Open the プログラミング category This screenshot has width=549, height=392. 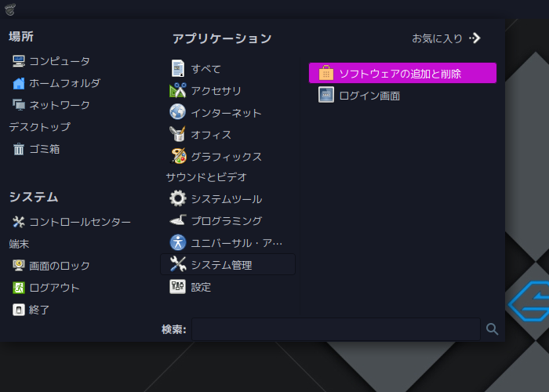(227, 221)
